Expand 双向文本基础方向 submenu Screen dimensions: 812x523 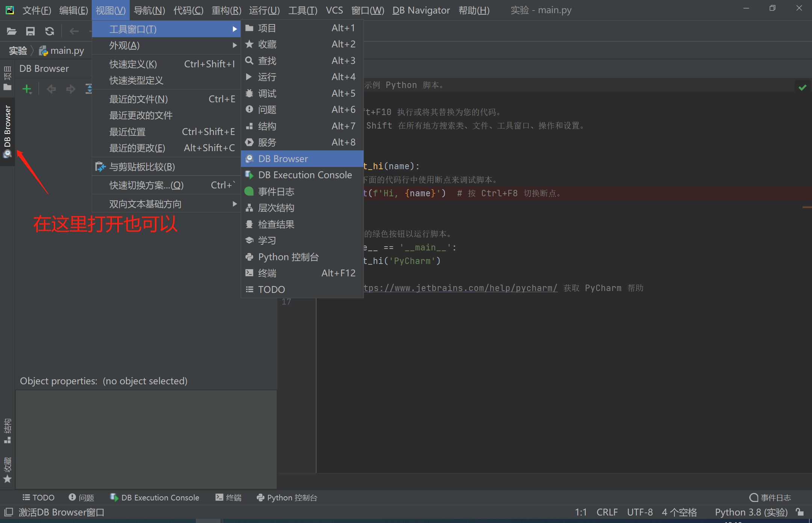tap(166, 204)
